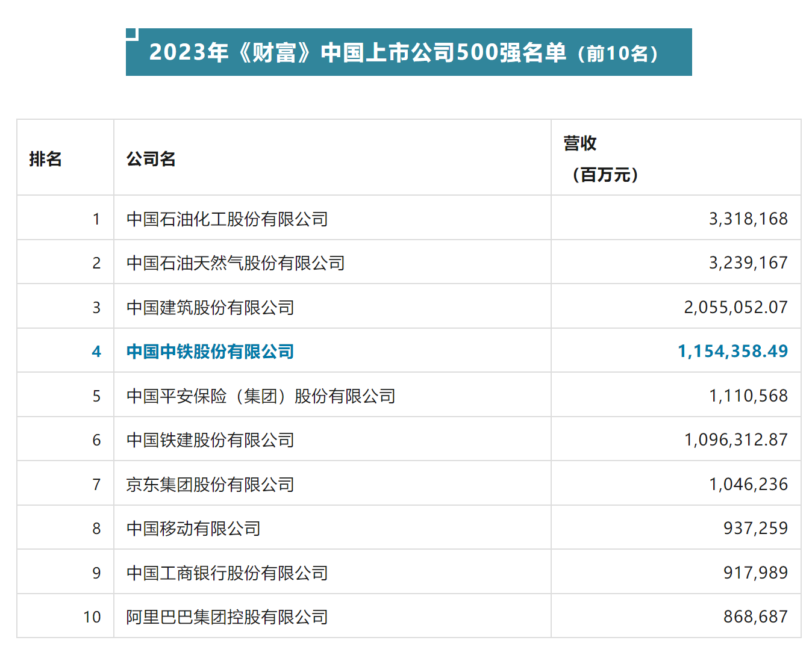Click rank number 2 in 中国石油天然气 row

[96, 263]
